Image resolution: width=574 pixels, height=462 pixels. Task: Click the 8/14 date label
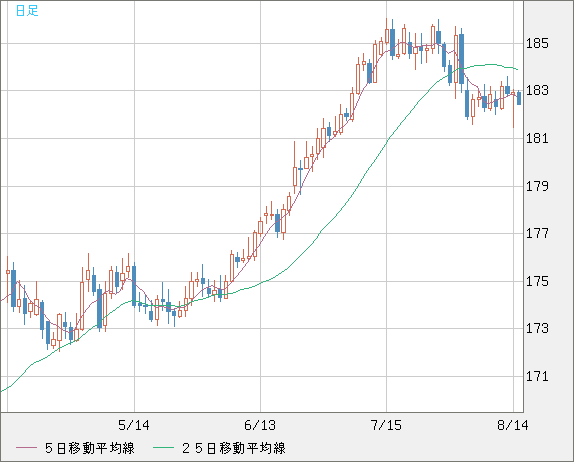tap(512, 425)
